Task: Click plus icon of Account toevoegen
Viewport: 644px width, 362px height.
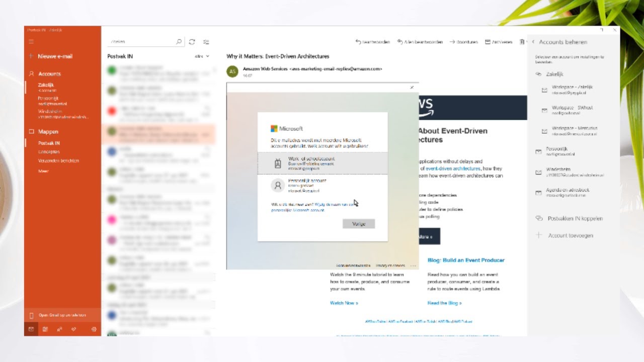Action: pos(539,235)
